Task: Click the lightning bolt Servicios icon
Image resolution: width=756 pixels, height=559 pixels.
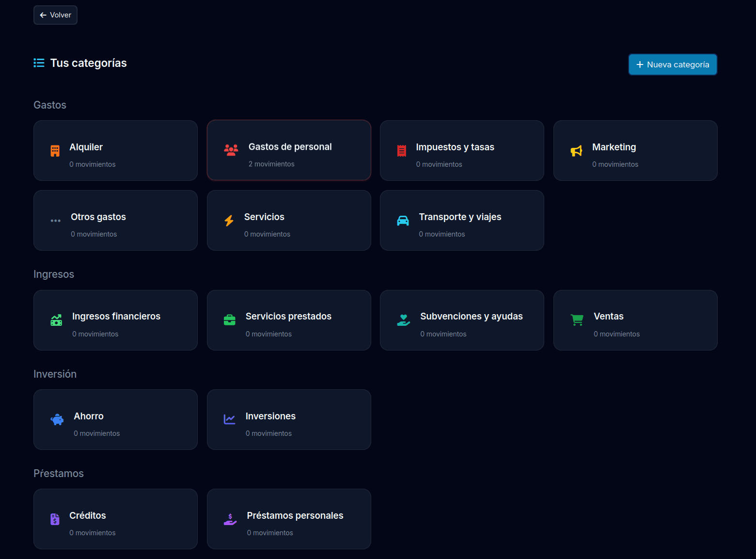Action: (x=229, y=221)
